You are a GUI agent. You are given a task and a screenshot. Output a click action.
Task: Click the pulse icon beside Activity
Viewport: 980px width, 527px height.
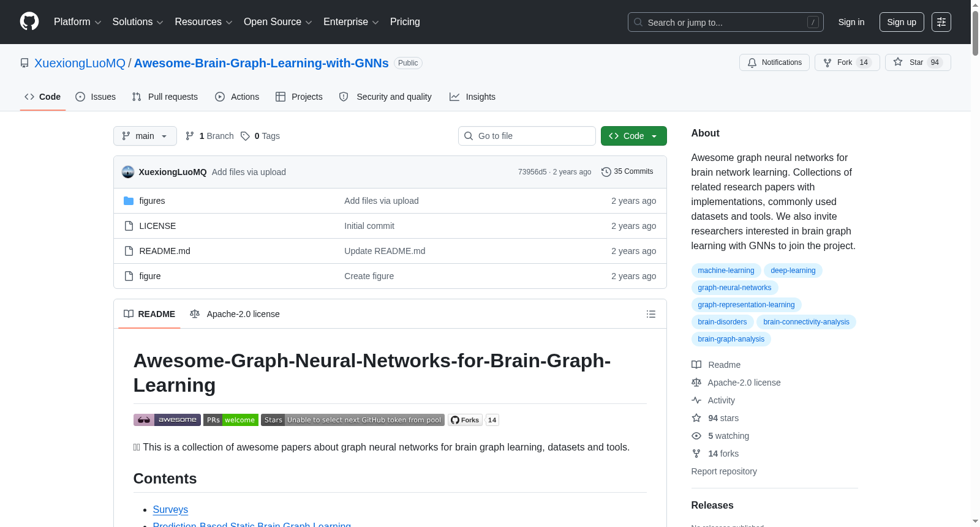(x=696, y=400)
